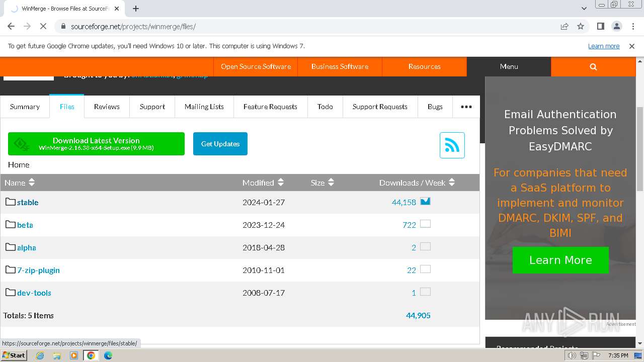The image size is (644, 362).
Task: Switch to the Bugs tab
Action: (435, 107)
